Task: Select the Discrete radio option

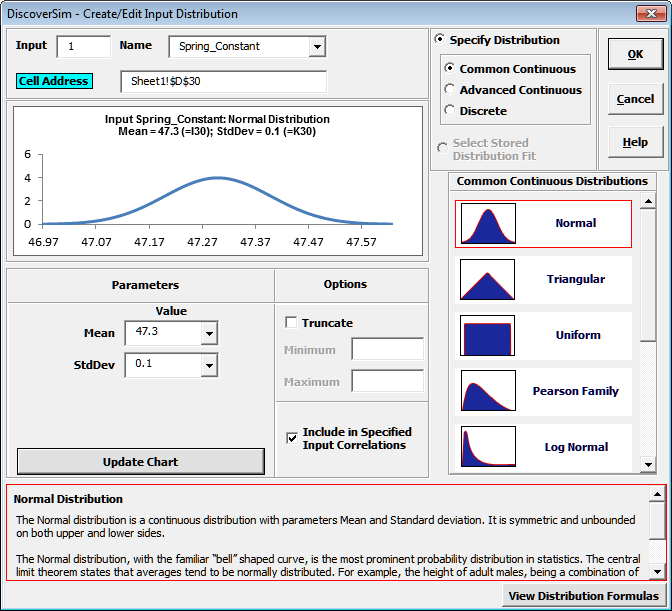Action: pos(450,110)
